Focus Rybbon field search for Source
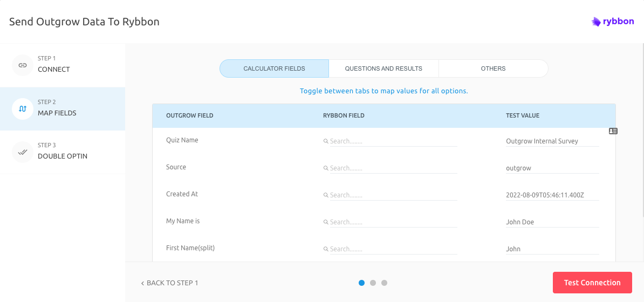Image resolution: width=644 pixels, height=302 pixels. click(x=393, y=168)
